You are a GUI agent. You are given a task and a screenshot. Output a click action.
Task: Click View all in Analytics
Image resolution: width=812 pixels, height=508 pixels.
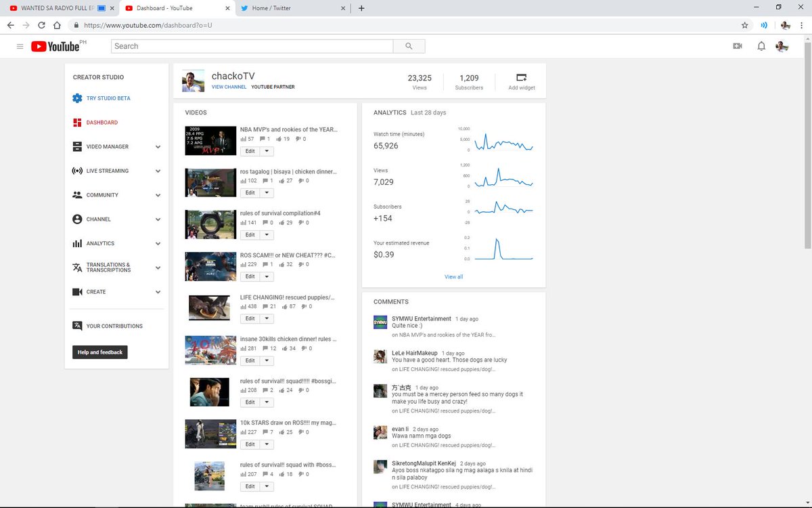(x=454, y=277)
